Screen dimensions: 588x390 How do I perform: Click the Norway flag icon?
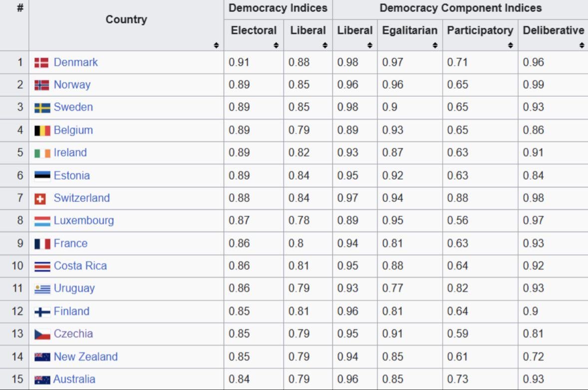coord(42,85)
